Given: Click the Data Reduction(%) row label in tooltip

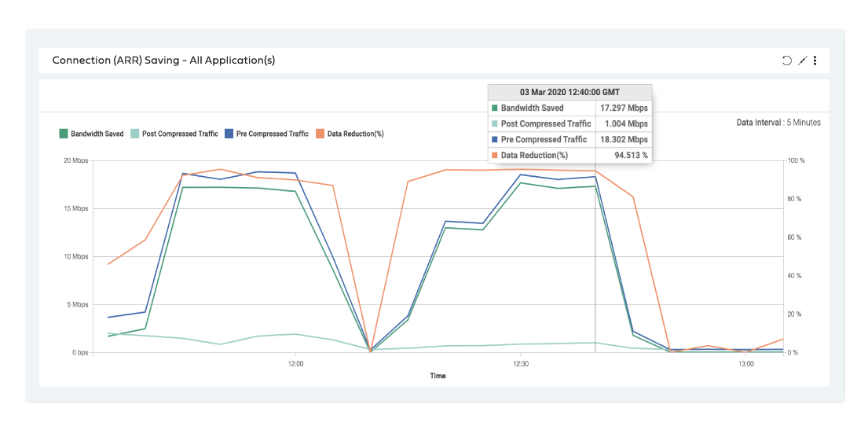Looking at the screenshot, I should tap(534, 156).
